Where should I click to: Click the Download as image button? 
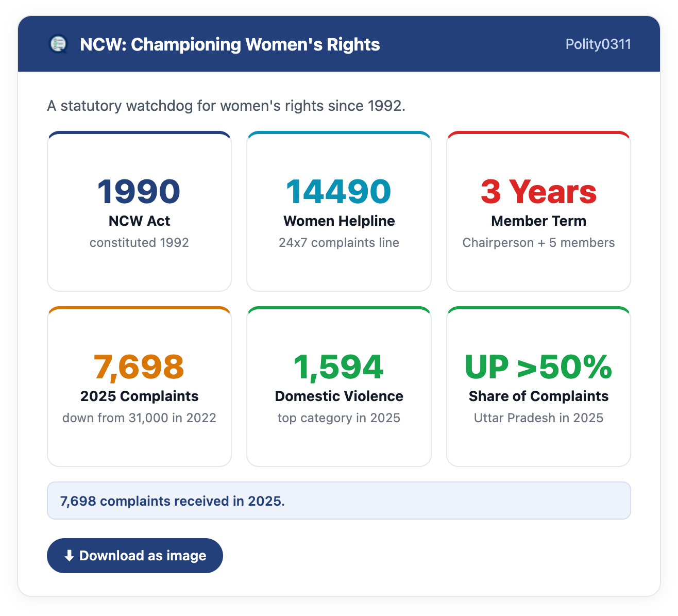point(135,556)
